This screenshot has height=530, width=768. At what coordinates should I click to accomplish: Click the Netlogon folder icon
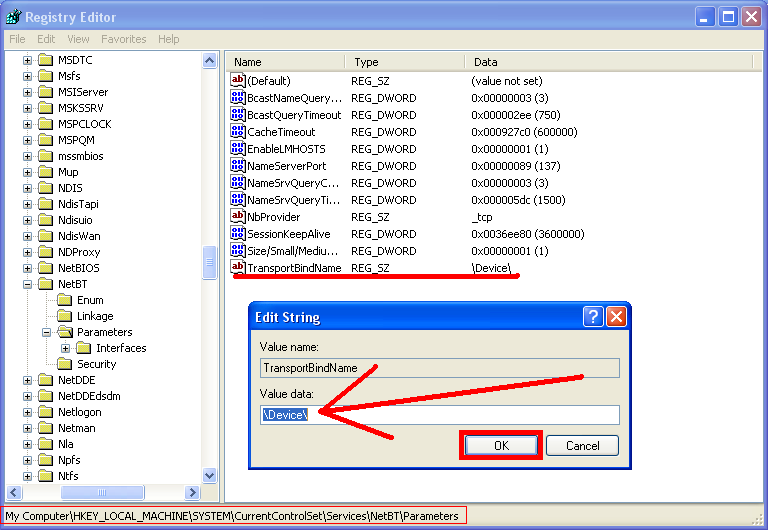point(46,412)
